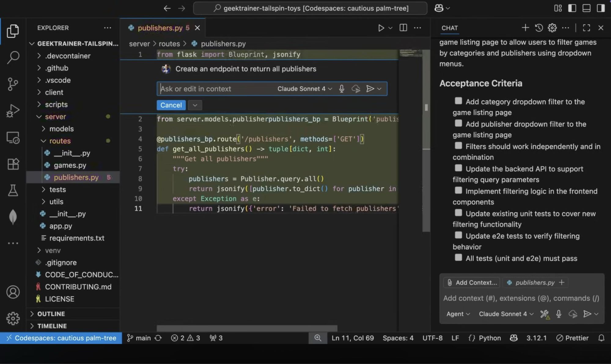Open chat history in the Chat panel
Screen dimensions: 611x364
[539, 28]
